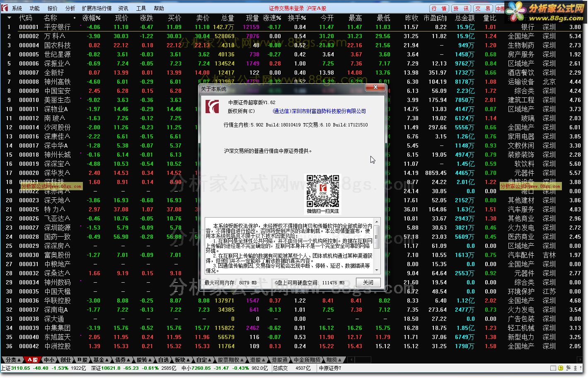Open the 通达信 company link in the dialog
The height and width of the screenshot is (378, 588).
pyautogui.click(x=319, y=111)
